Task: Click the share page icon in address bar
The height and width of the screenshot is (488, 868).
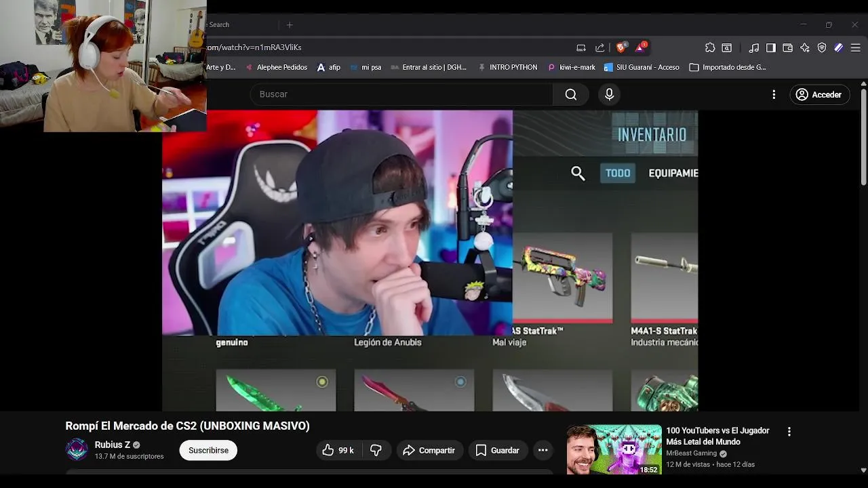Action: [x=600, y=47]
